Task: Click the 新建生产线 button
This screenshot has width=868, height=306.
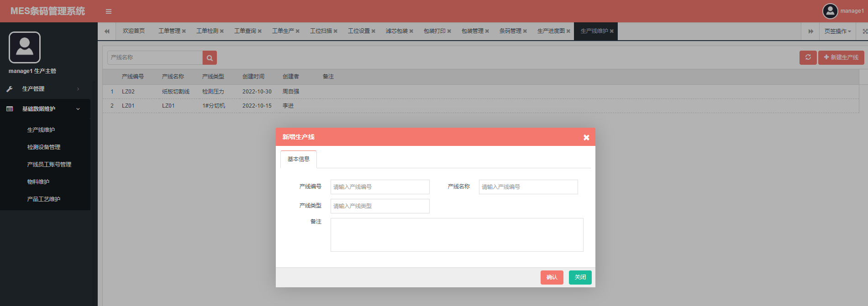Action: 841,57
